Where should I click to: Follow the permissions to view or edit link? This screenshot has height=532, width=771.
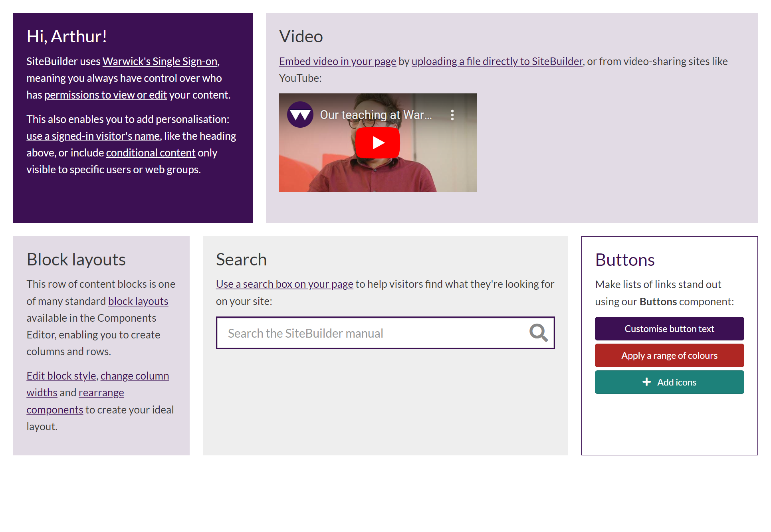coord(105,95)
